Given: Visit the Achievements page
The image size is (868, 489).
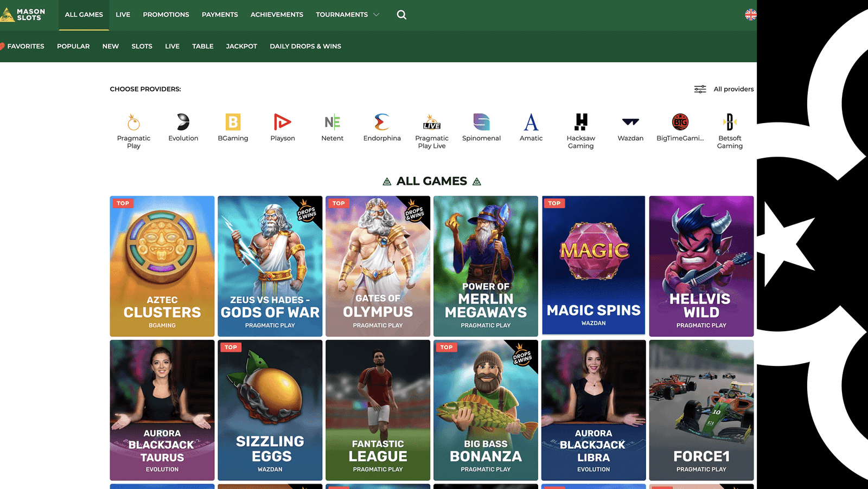Looking at the screenshot, I should coord(277,15).
